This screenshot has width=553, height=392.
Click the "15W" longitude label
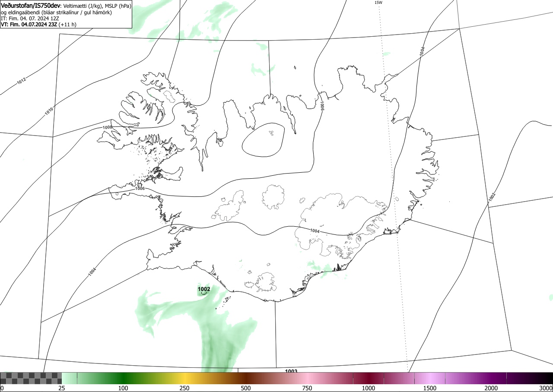tap(378, 3)
